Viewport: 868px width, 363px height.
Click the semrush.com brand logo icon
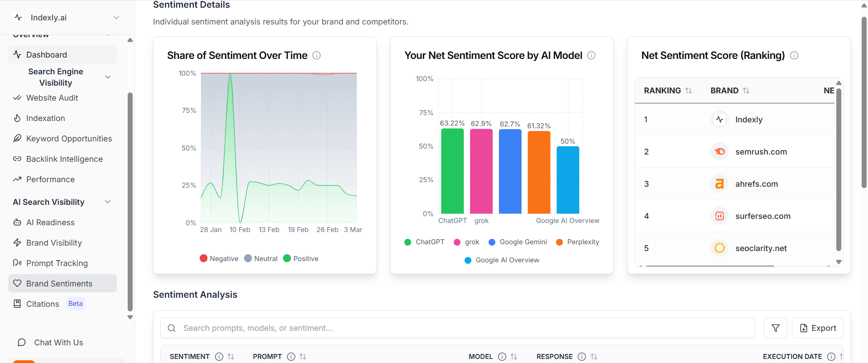719,152
